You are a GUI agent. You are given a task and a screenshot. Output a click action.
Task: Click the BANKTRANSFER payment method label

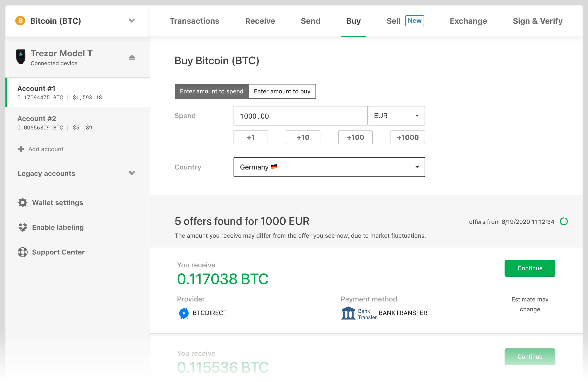pyautogui.click(x=403, y=313)
